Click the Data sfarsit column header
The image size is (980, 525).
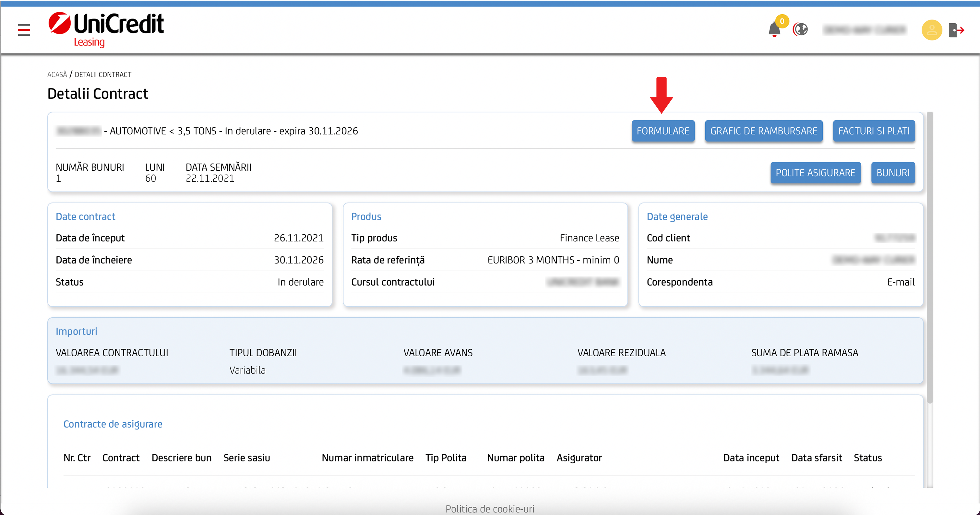pos(817,458)
